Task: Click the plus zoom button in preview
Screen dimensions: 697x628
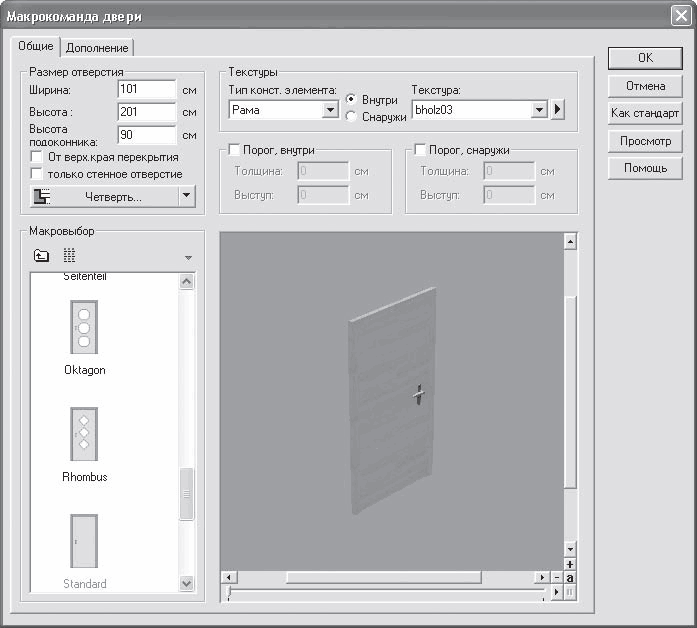Action: pyautogui.click(x=569, y=565)
